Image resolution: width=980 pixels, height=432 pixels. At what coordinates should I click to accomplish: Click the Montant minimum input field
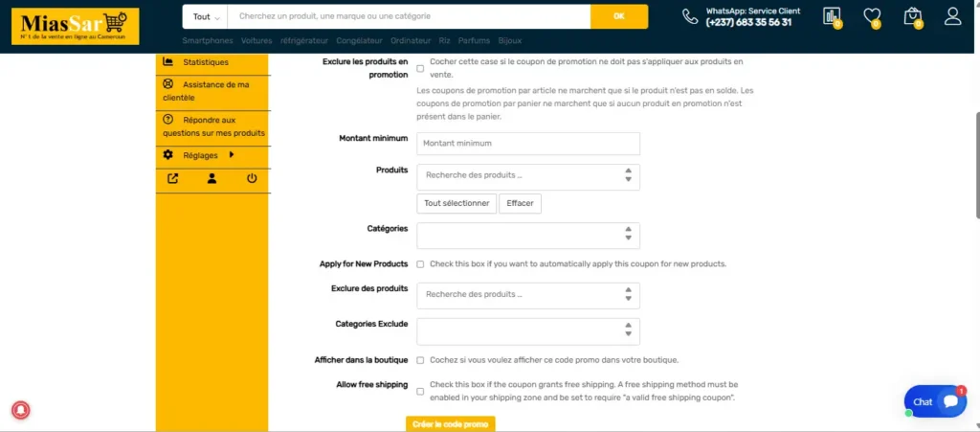tap(527, 144)
